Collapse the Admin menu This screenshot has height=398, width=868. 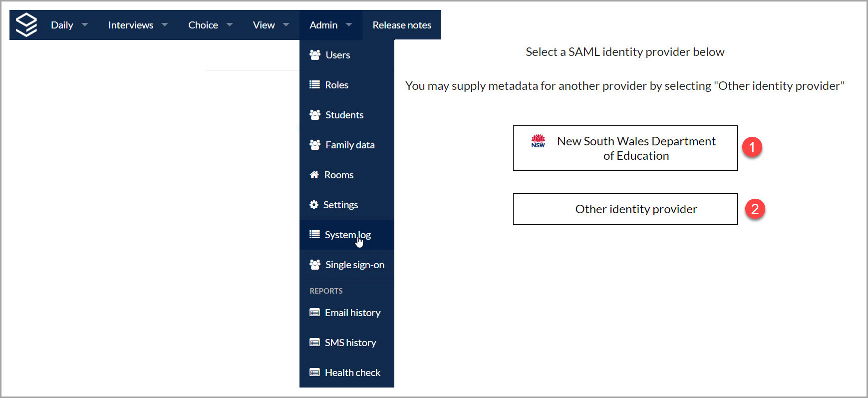pyautogui.click(x=330, y=25)
